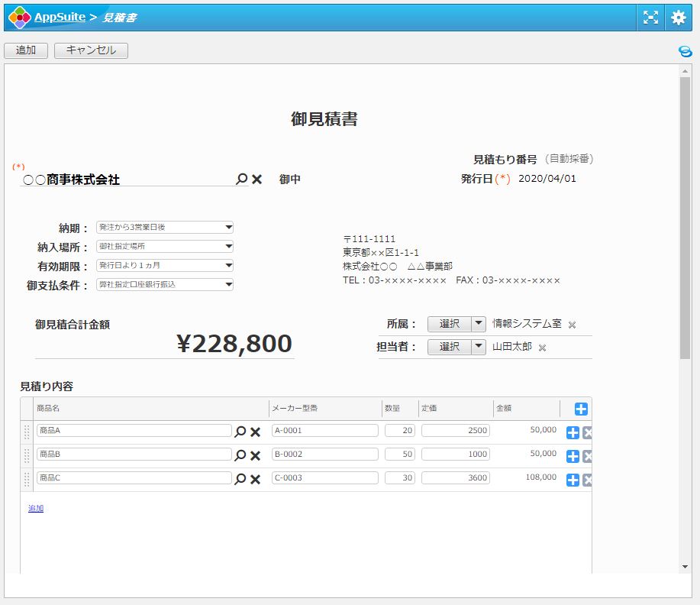Open the 所属 選択 dropdown arrow

(x=479, y=324)
